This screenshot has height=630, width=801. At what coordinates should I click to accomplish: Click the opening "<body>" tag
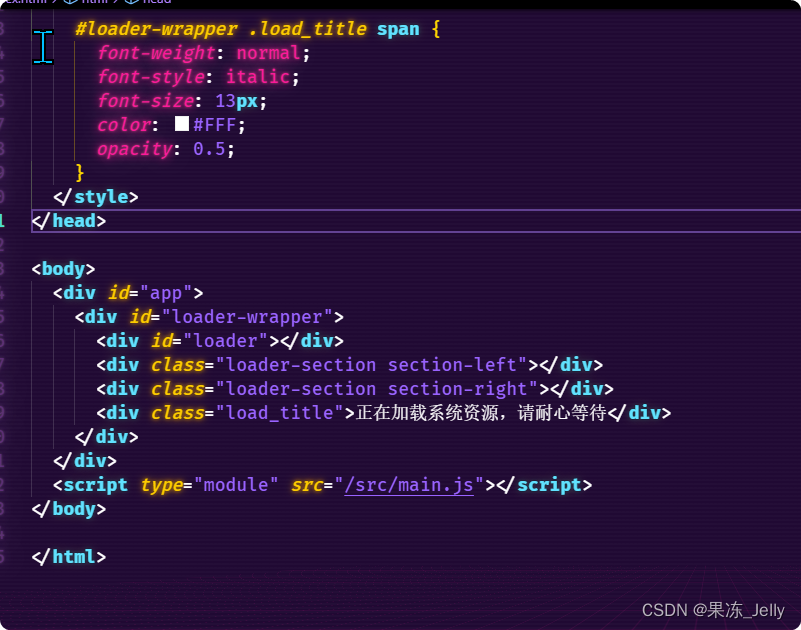[63, 269]
